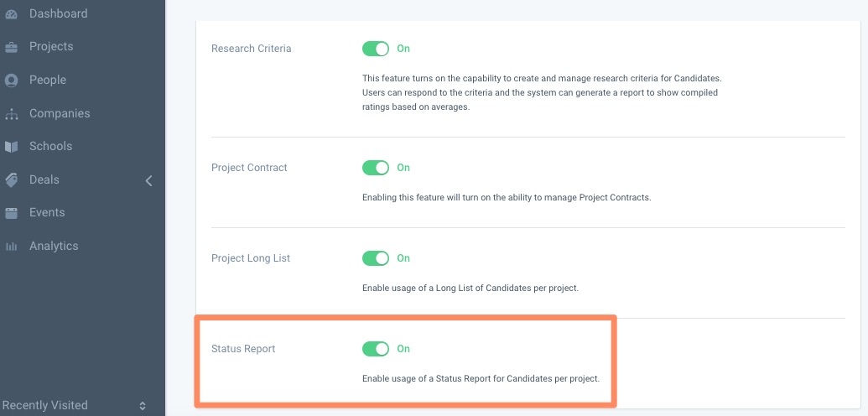Click the Events calendar icon
This screenshot has width=868, height=416.
(11, 213)
